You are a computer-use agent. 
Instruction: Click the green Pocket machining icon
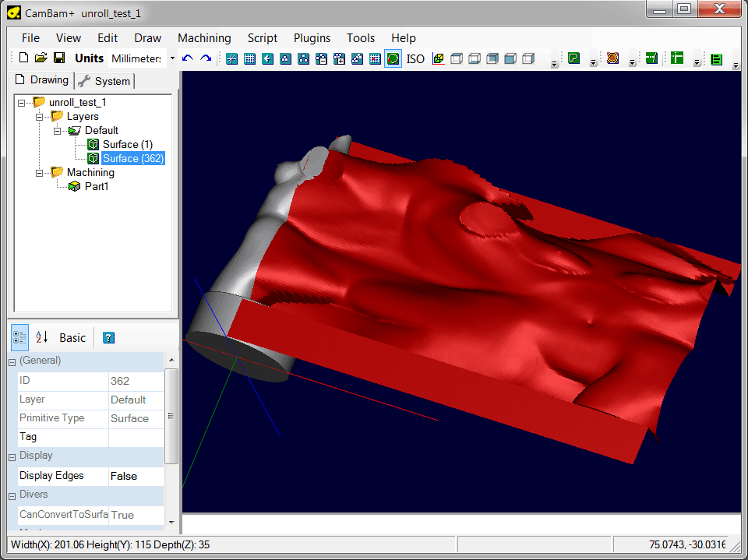tap(573, 58)
